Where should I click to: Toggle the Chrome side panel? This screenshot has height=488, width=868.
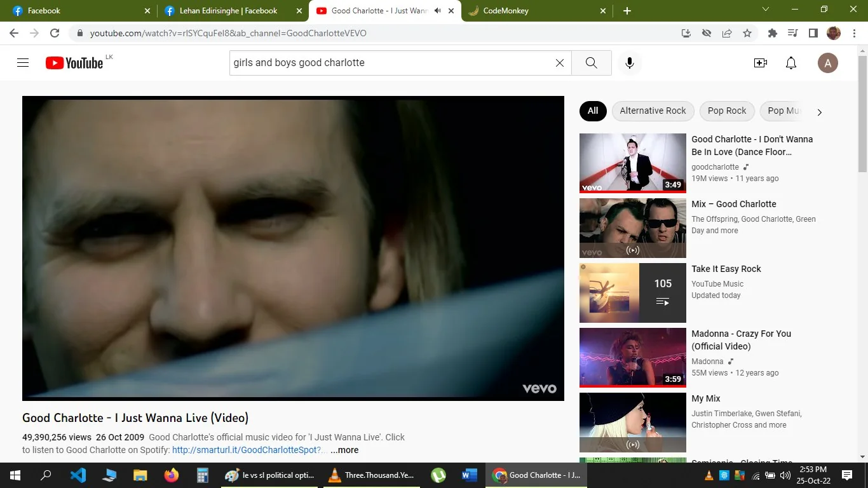tap(813, 33)
